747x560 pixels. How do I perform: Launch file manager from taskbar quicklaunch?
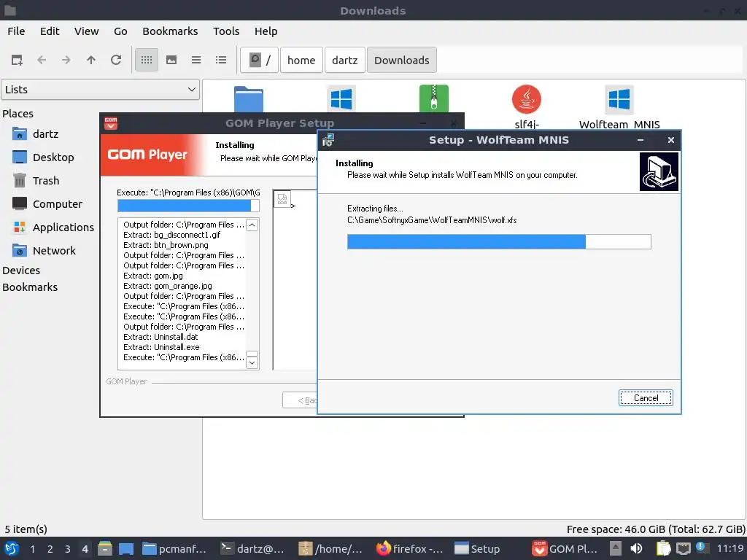tap(105, 548)
